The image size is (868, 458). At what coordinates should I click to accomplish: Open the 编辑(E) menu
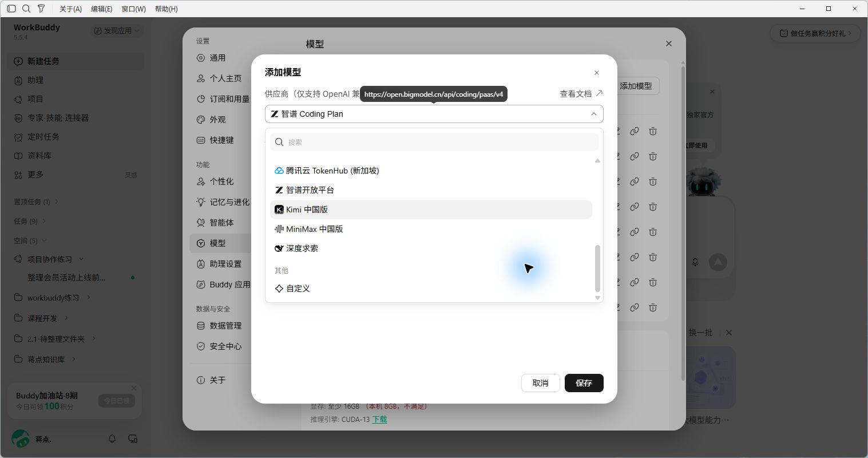click(x=102, y=9)
